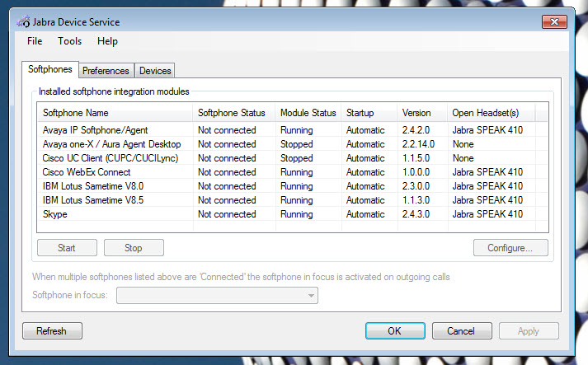Confirm with the OK button

395,331
